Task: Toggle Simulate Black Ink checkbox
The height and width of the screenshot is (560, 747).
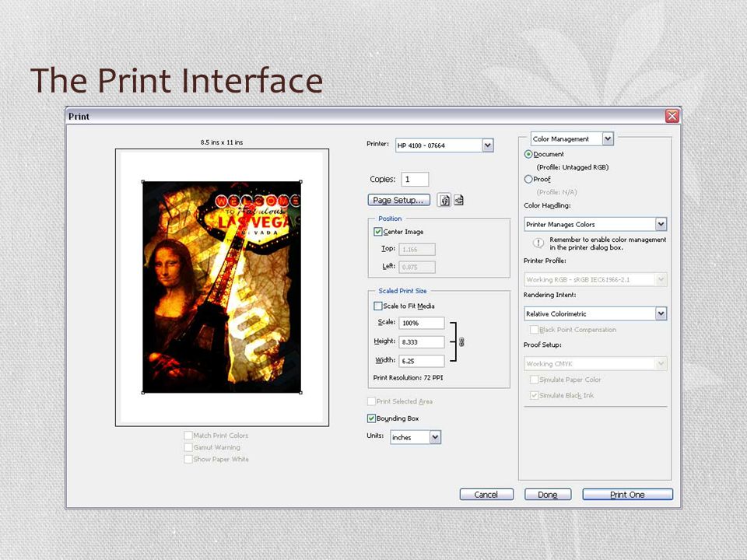Action: tap(534, 395)
